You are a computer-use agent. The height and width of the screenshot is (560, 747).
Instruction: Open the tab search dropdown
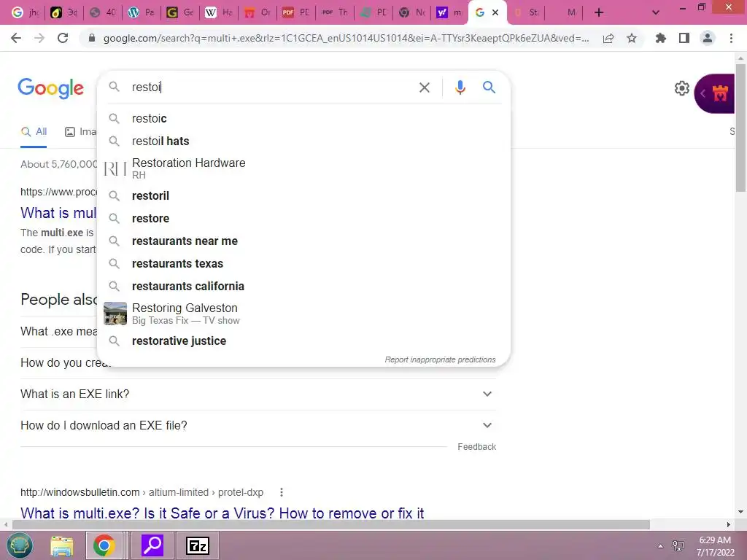[656, 12]
